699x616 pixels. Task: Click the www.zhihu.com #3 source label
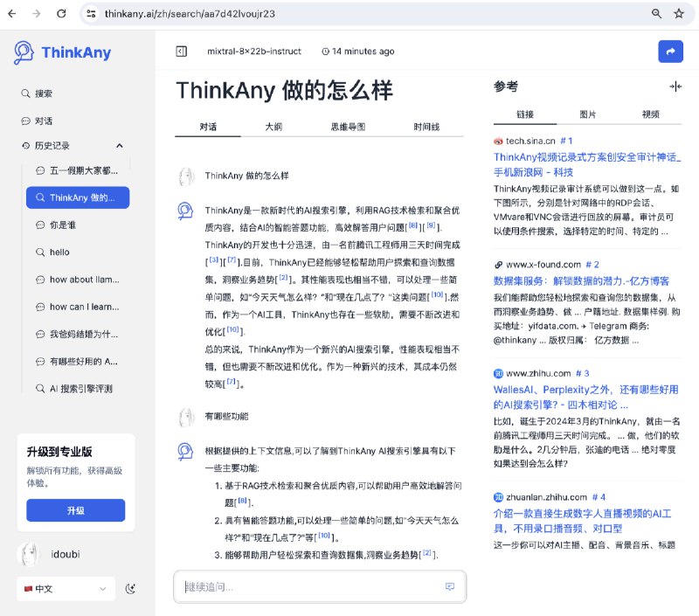[x=542, y=373]
